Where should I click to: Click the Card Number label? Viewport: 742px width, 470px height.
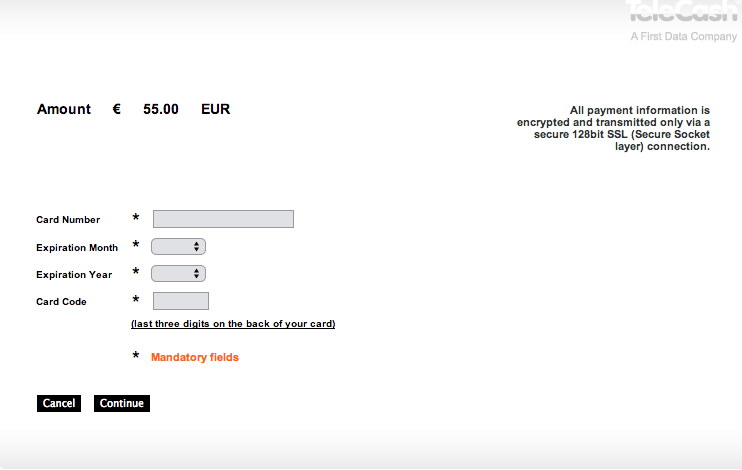click(x=68, y=220)
